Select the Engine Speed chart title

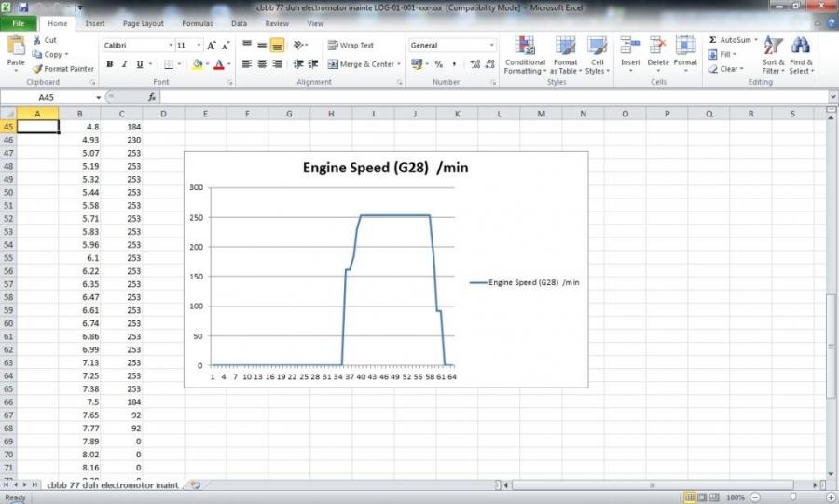coord(385,169)
